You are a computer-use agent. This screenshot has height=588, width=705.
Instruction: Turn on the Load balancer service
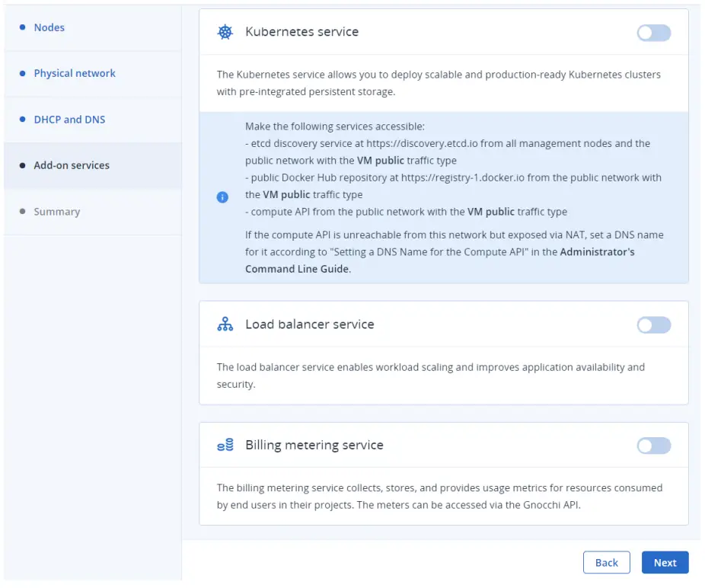coord(653,324)
